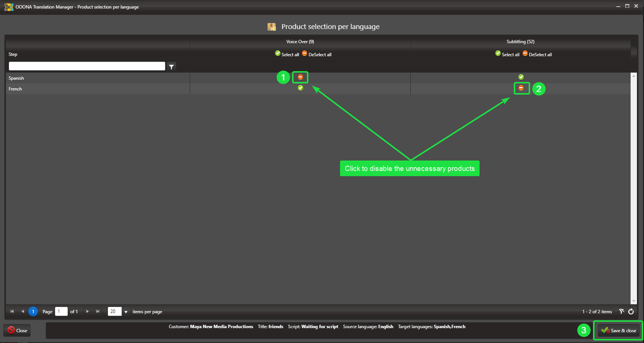644x343 pixels.
Task: Click Save & close button
Action: (x=619, y=330)
